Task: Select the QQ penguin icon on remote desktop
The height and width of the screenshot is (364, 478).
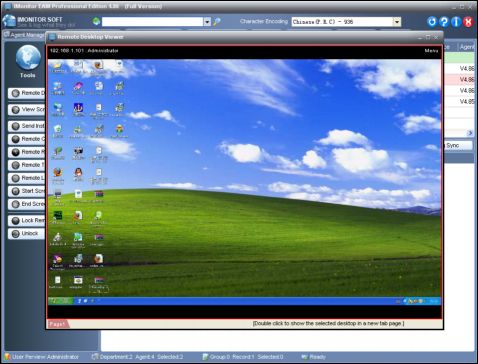Action: [78, 172]
